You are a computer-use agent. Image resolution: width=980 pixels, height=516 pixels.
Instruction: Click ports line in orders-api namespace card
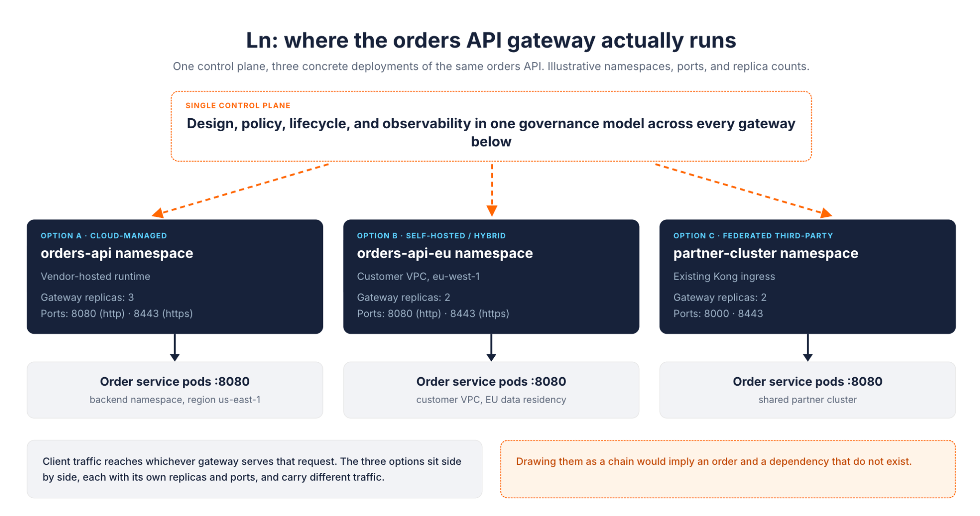(x=117, y=314)
